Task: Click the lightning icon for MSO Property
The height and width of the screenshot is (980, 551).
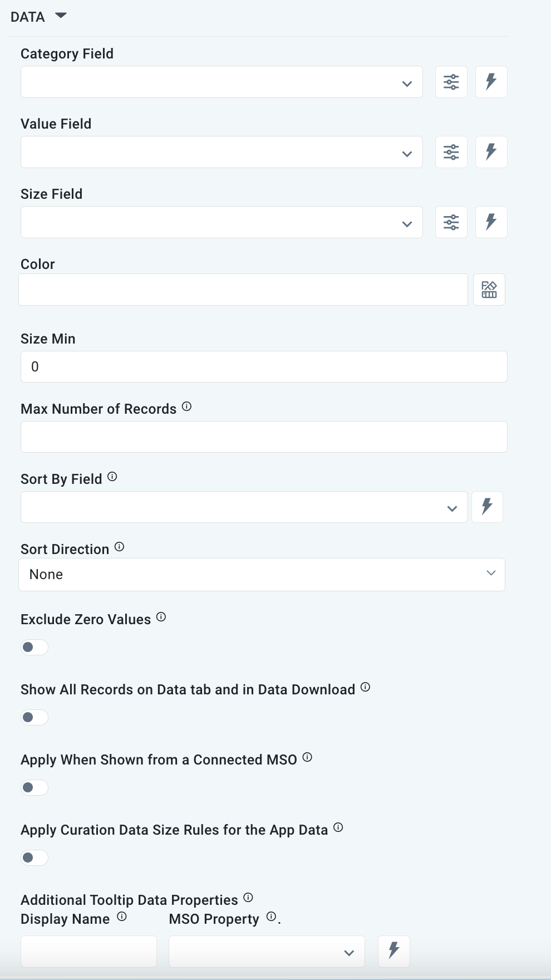Action: point(393,951)
